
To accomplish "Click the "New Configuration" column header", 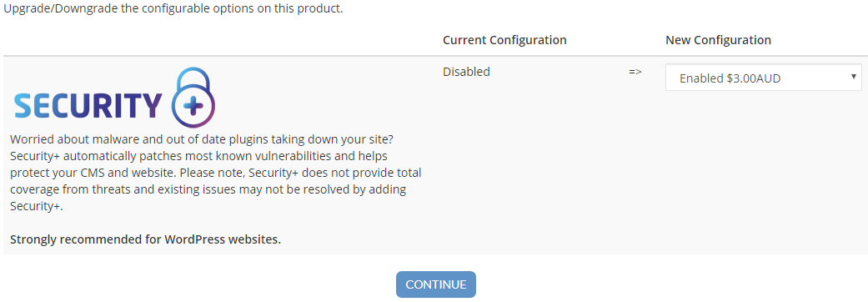I will point(718,40).
